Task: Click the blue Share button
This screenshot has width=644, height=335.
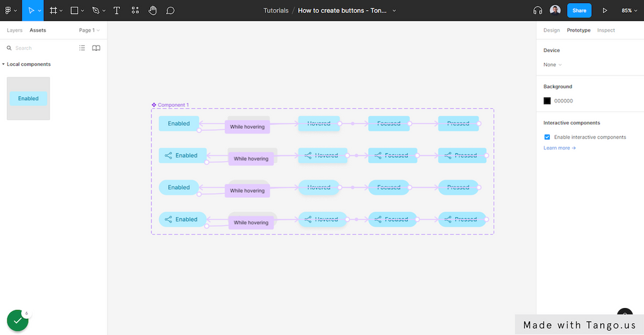Action: pyautogui.click(x=579, y=10)
